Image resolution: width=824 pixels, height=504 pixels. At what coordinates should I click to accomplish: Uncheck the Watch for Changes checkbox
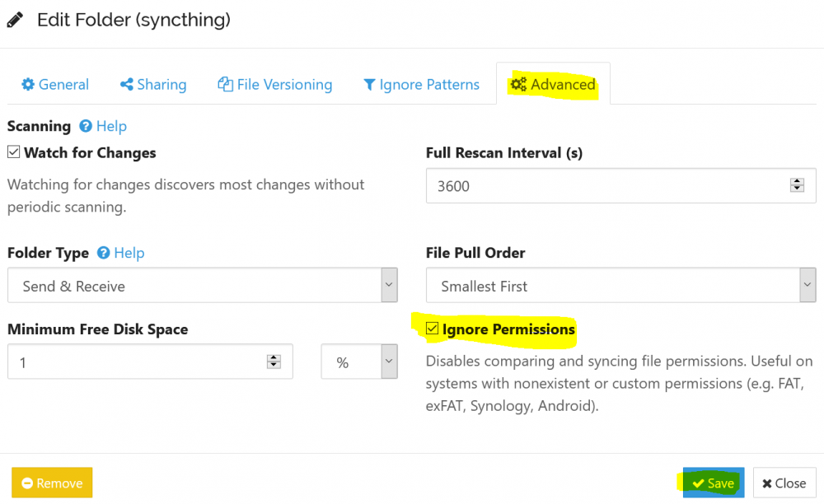tap(14, 152)
